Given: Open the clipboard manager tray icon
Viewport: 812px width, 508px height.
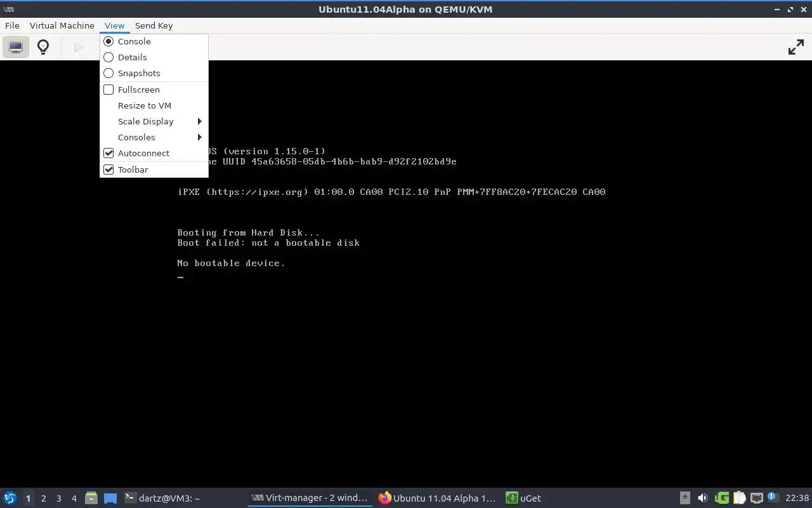Looking at the screenshot, I should 739,498.
